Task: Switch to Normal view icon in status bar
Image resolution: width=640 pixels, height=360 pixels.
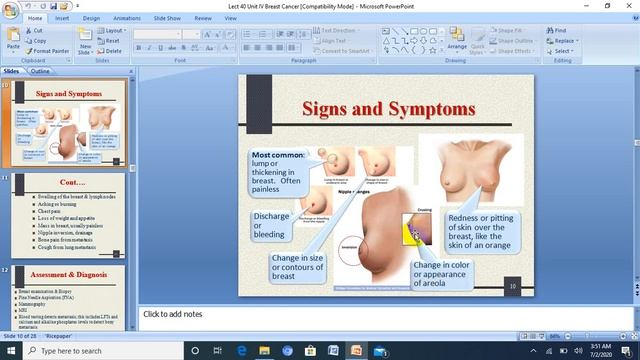Action: 524,336
